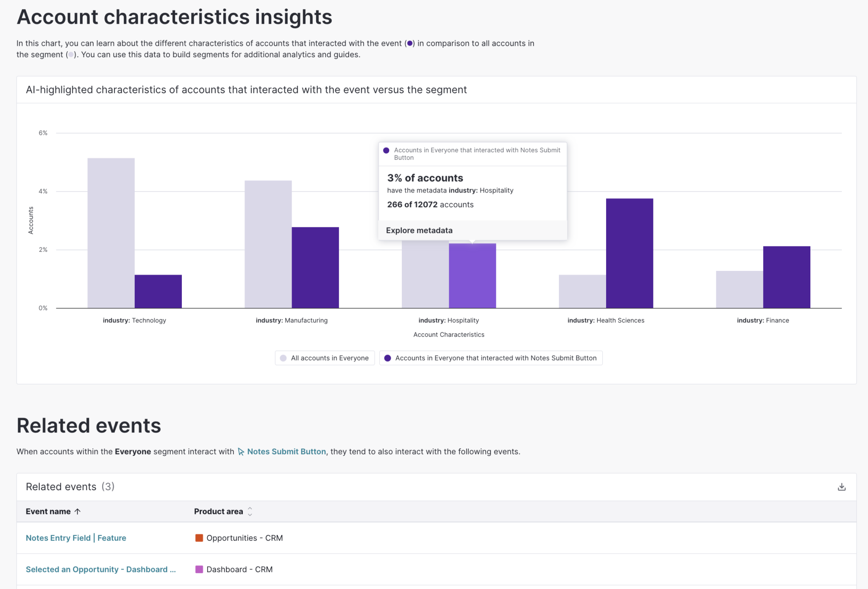Export the Related events table
The height and width of the screenshot is (589, 868).
click(841, 487)
